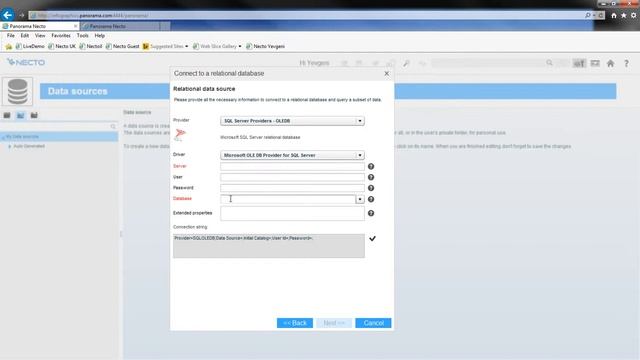Image resolution: width=640 pixels, height=360 pixels.
Task: Click in the Server input field
Action: pyautogui.click(x=292, y=166)
